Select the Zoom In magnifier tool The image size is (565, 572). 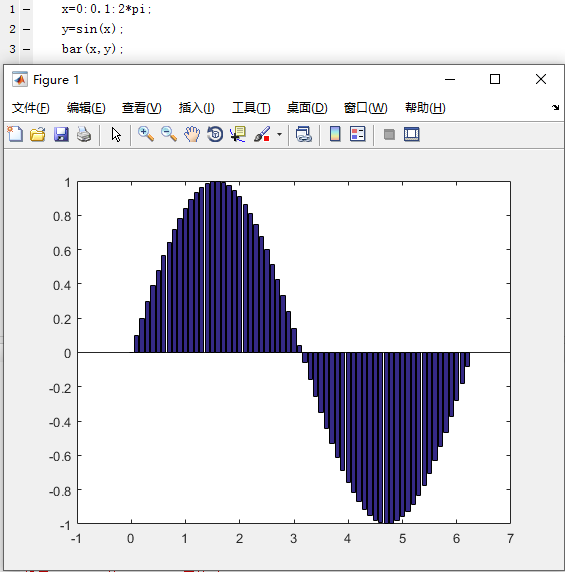(146, 134)
